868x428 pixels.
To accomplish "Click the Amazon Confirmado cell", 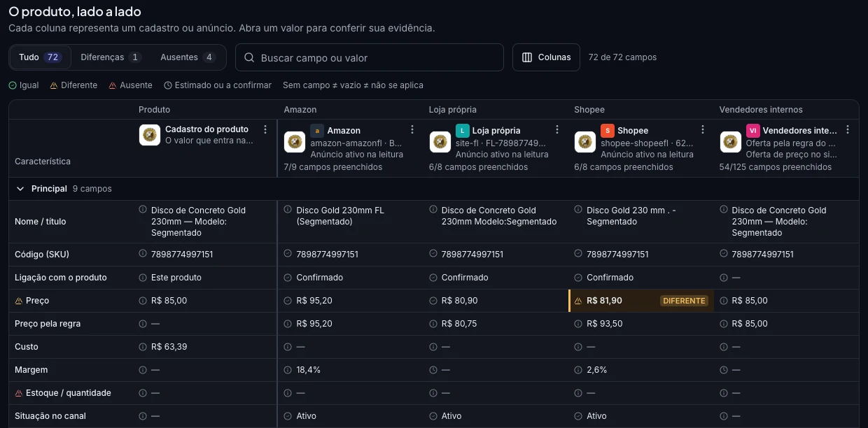I will click(350, 278).
